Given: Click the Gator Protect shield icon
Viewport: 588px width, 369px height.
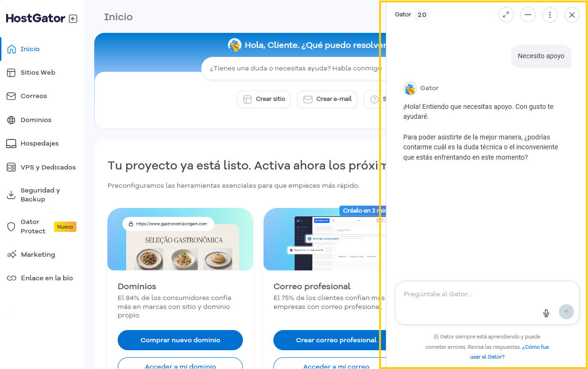Looking at the screenshot, I should 11,227.
